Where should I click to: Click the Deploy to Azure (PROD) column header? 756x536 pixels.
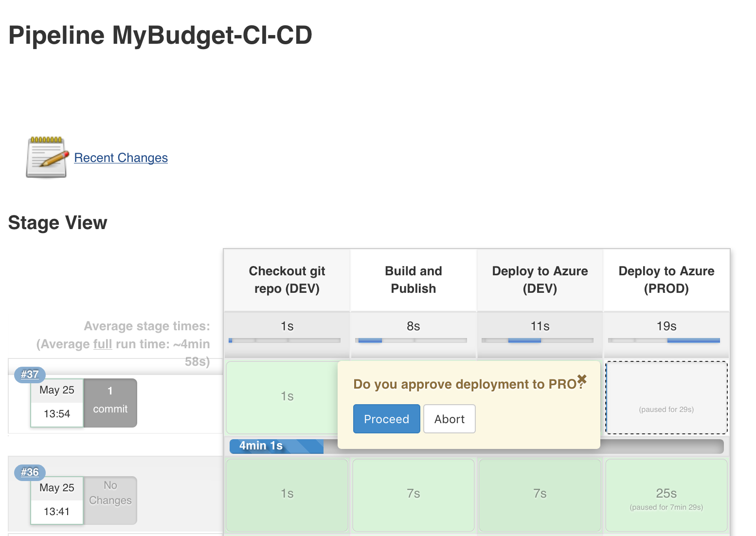tap(666, 280)
